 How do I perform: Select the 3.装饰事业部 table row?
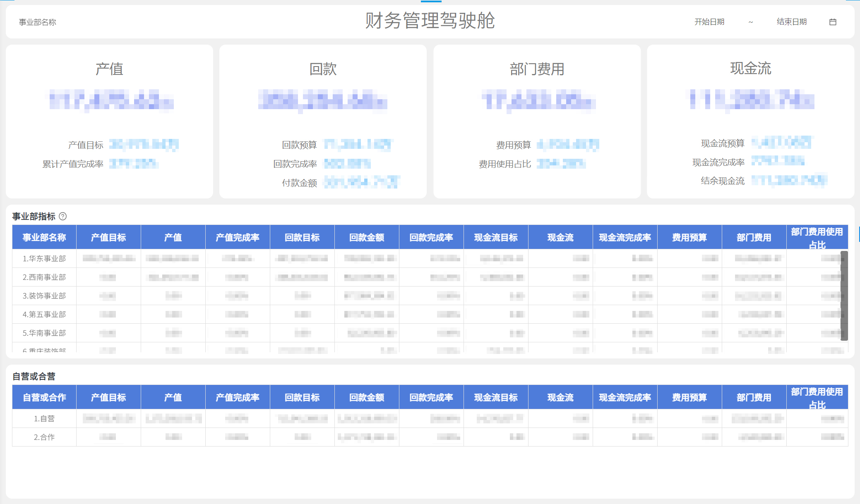pyautogui.click(x=44, y=296)
